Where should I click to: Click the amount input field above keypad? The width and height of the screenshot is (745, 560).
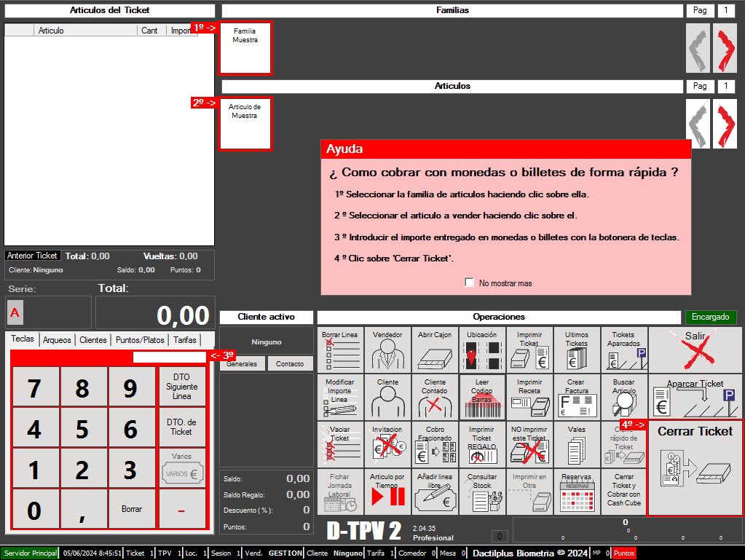coord(169,357)
